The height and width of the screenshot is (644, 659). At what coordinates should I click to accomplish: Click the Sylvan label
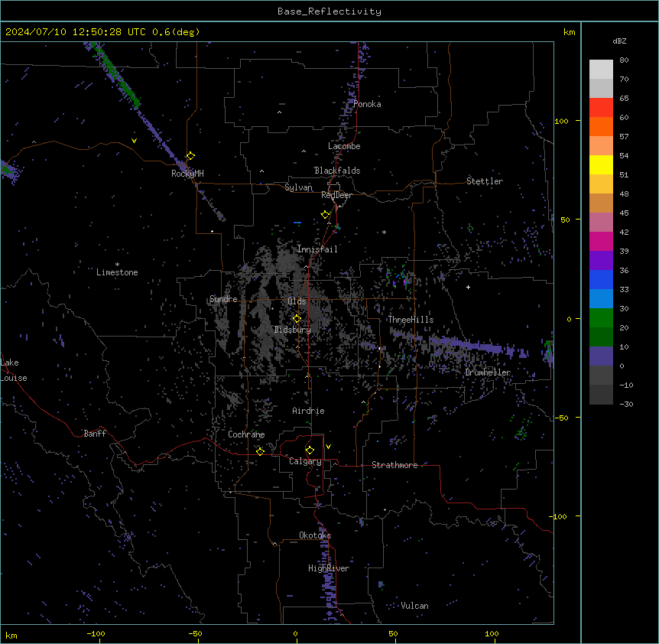click(x=298, y=187)
